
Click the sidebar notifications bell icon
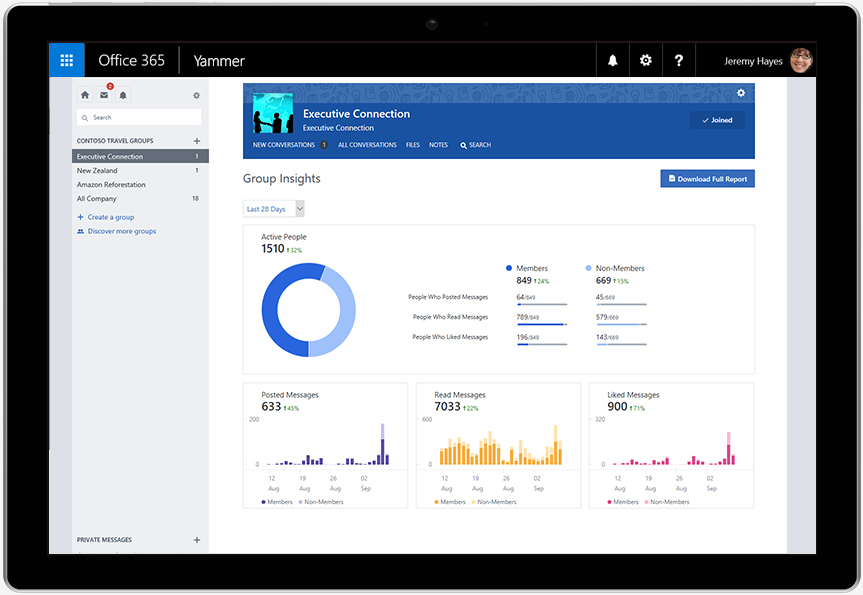tap(123, 95)
